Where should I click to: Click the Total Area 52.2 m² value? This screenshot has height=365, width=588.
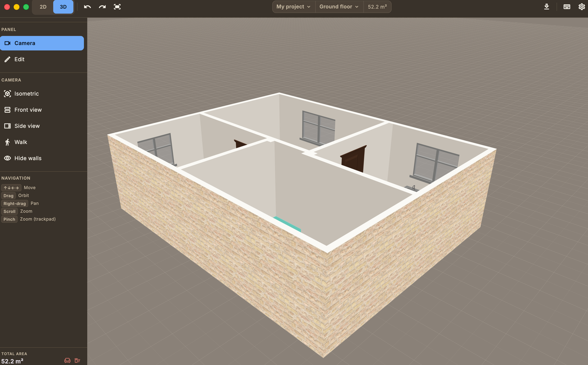tap(12, 361)
